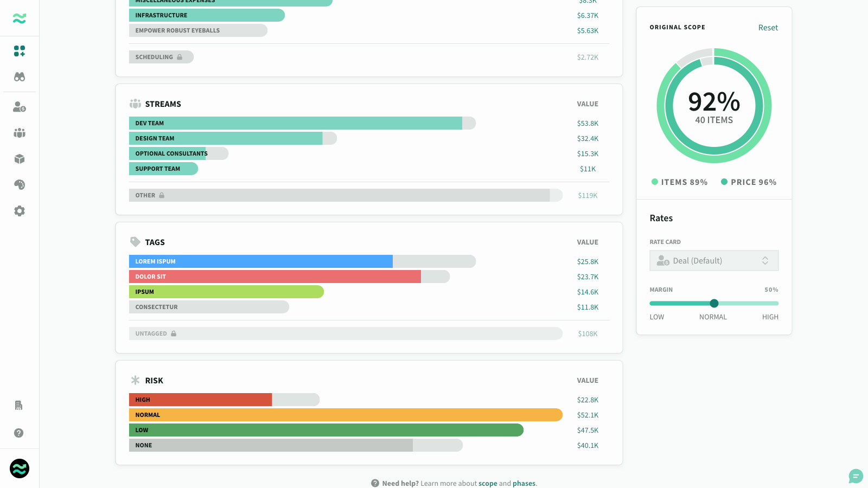This screenshot has height=488, width=868.
Task: Toggle the Dev Team stream bar
Action: pyautogui.click(x=302, y=123)
